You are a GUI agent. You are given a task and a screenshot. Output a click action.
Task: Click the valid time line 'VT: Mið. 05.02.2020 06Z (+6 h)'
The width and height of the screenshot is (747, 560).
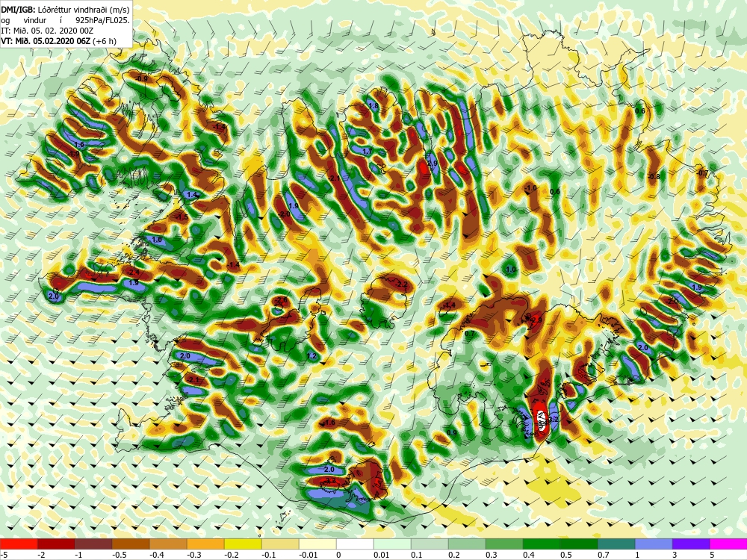(58, 41)
